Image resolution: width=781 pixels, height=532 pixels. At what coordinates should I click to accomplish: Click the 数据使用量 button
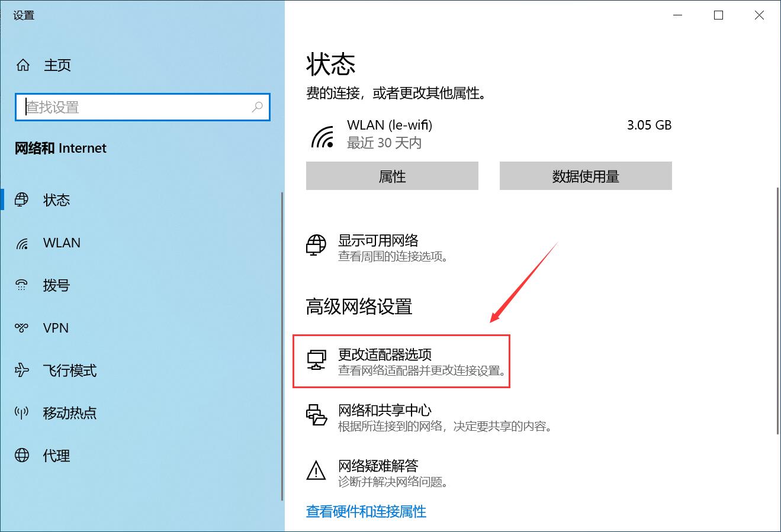[586, 176]
